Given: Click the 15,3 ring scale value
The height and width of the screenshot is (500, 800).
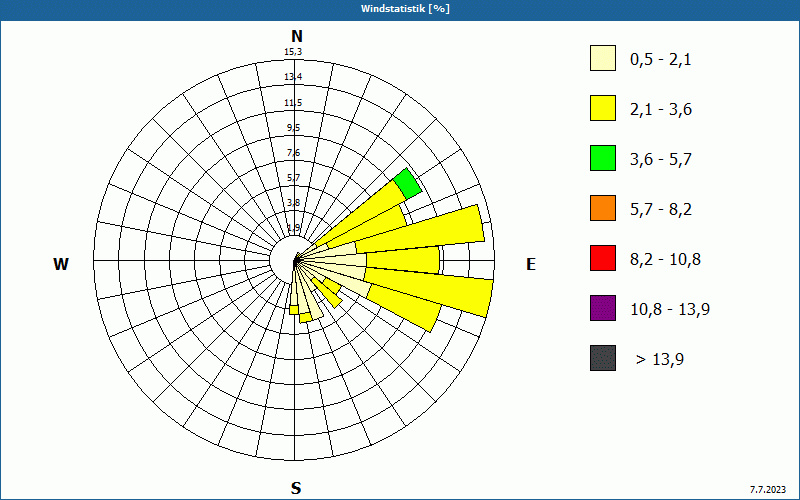Looking at the screenshot, I should pyautogui.click(x=293, y=52).
